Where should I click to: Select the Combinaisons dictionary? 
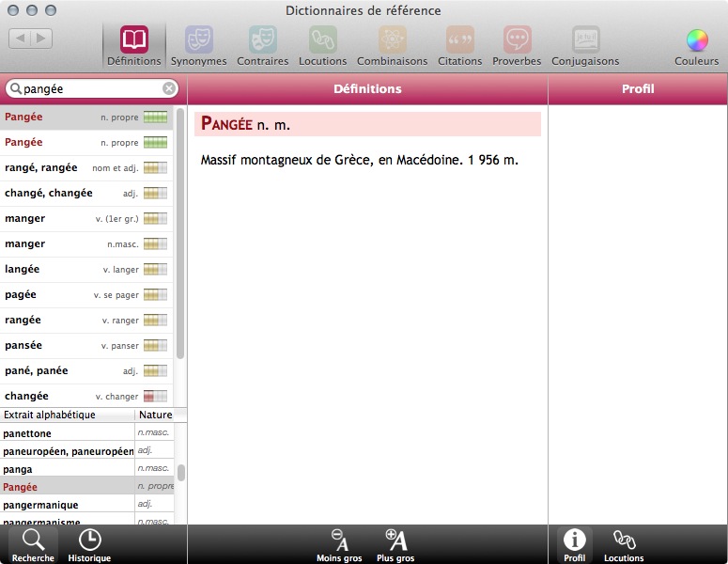tap(392, 45)
